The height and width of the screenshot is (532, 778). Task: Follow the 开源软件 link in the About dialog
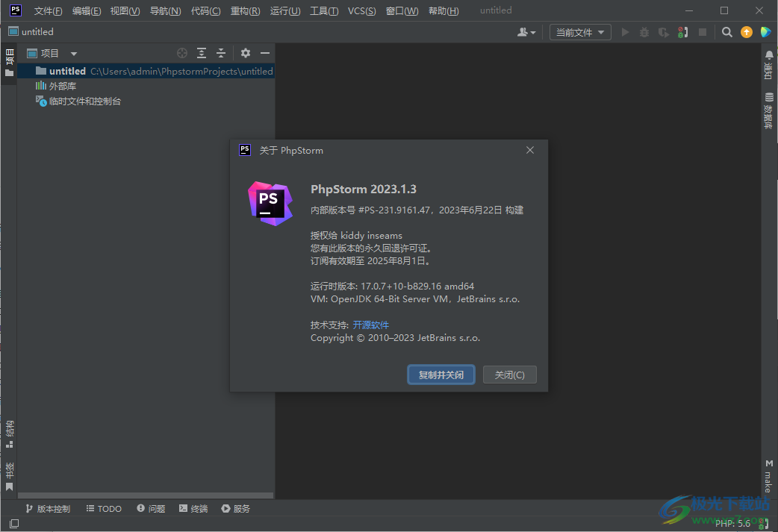[371, 324]
